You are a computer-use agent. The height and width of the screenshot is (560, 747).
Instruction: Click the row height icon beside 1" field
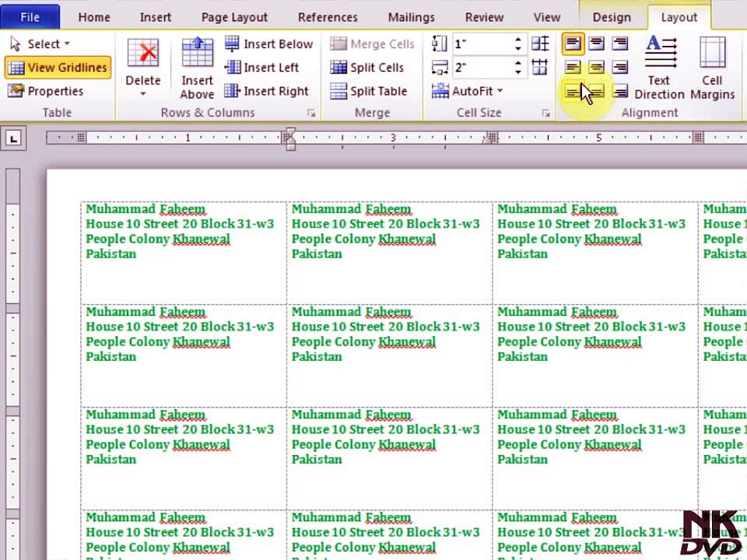coord(439,44)
